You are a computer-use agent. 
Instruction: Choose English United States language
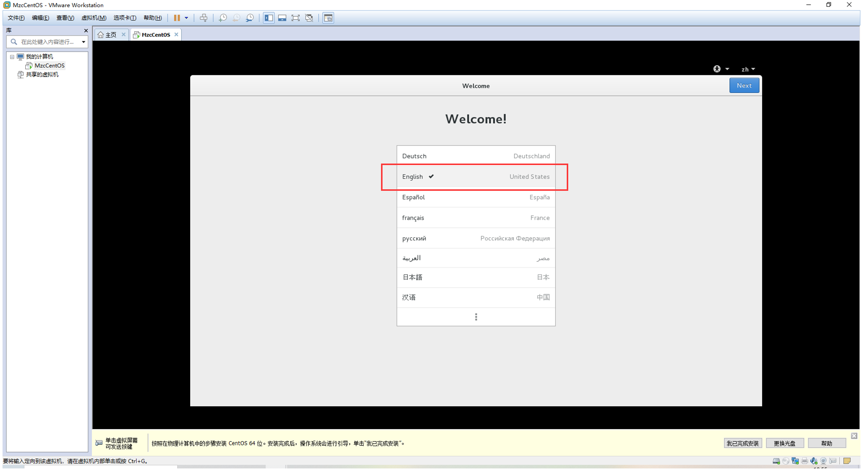point(476,177)
